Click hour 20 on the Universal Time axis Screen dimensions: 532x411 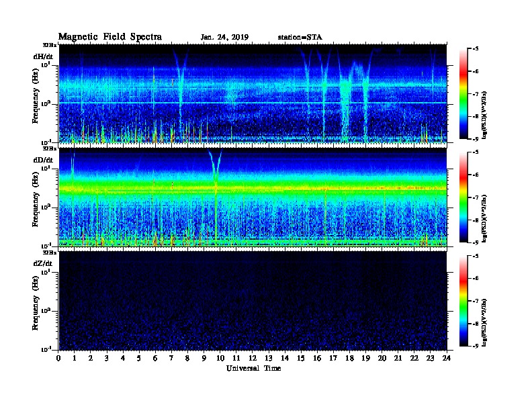click(x=382, y=359)
